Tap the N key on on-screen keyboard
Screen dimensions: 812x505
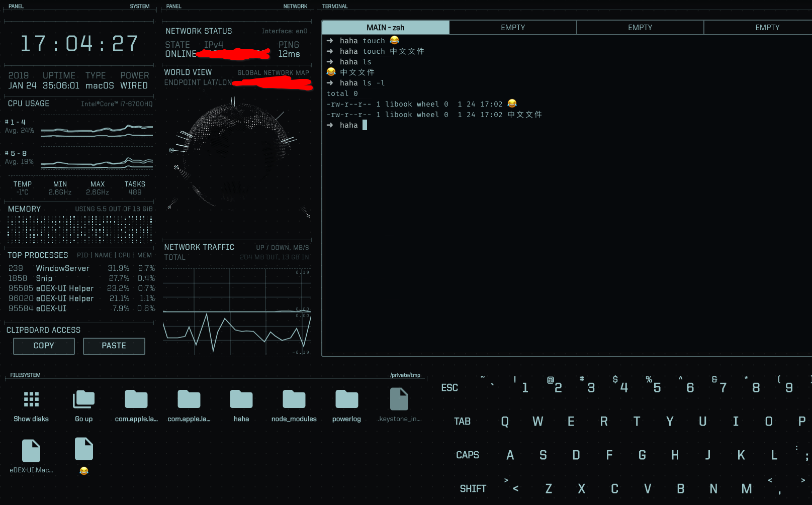point(713,488)
